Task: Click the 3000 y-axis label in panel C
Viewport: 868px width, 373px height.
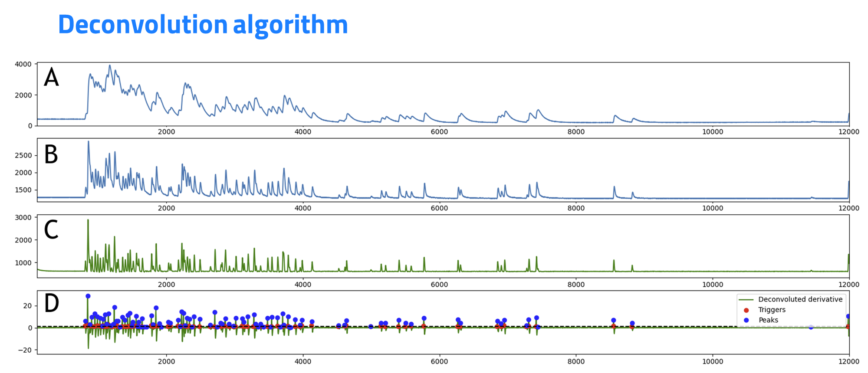Action: [x=23, y=218]
